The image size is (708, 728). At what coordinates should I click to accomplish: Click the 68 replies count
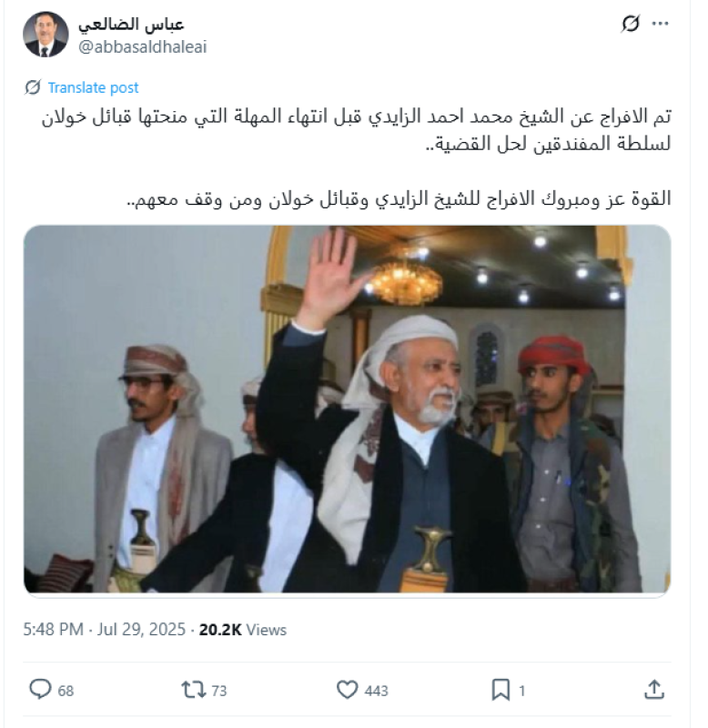(66, 691)
